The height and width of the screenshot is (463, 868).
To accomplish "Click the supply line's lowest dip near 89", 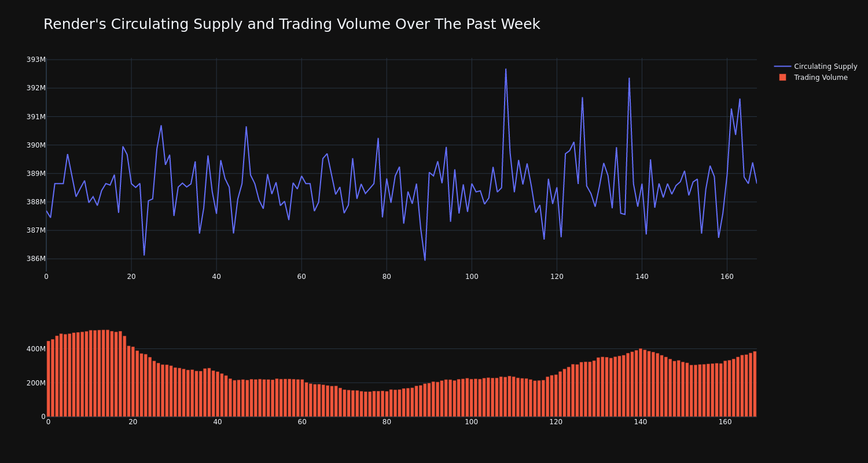I will [x=425, y=260].
